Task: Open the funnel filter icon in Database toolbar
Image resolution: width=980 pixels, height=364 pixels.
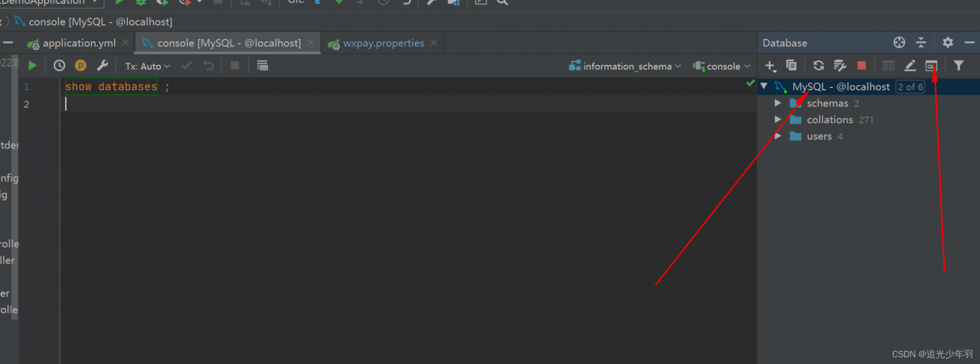Action: (x=959, y=66)
